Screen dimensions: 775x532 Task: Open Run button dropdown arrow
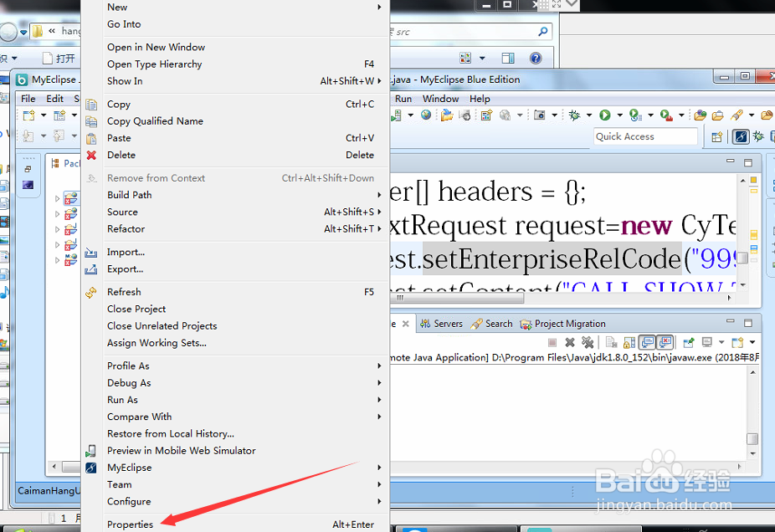(620, 115)
